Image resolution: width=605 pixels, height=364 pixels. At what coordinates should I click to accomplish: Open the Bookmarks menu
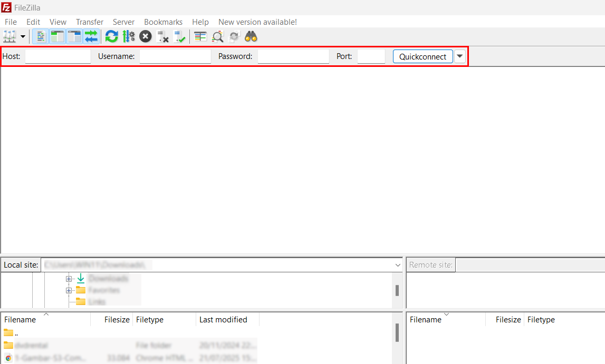pos(163,22)
